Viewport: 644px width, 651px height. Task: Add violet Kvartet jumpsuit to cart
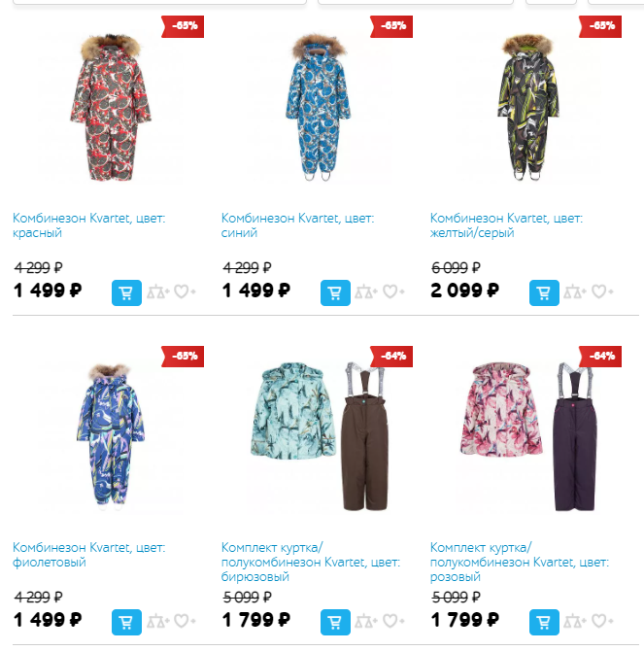click(x=126, y=622)
